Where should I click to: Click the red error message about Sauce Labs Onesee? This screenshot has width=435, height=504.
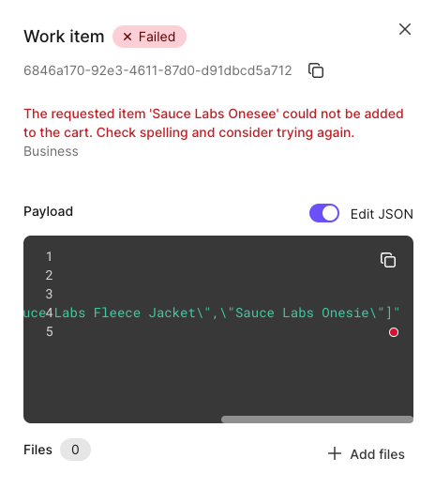pos(214,123)
